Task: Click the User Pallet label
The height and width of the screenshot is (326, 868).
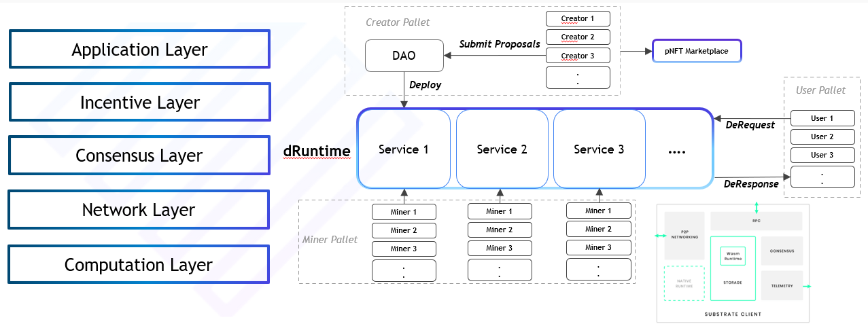Action: (820, 90)
